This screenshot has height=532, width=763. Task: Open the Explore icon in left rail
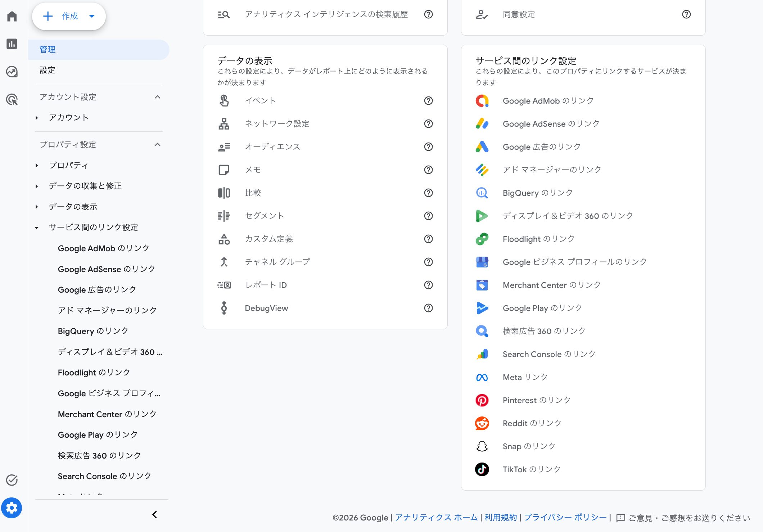coord(12,72)
